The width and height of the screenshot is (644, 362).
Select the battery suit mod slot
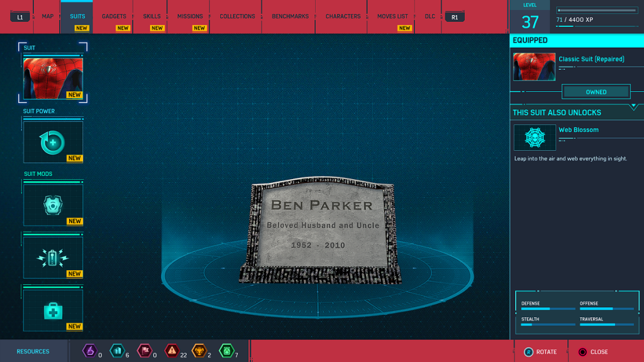(53, 258)
